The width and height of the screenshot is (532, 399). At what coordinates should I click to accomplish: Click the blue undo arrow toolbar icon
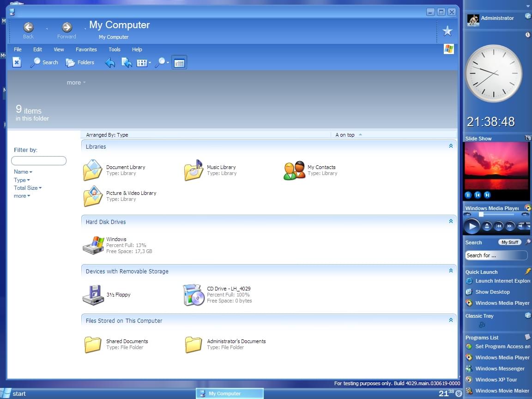point(110,62)
